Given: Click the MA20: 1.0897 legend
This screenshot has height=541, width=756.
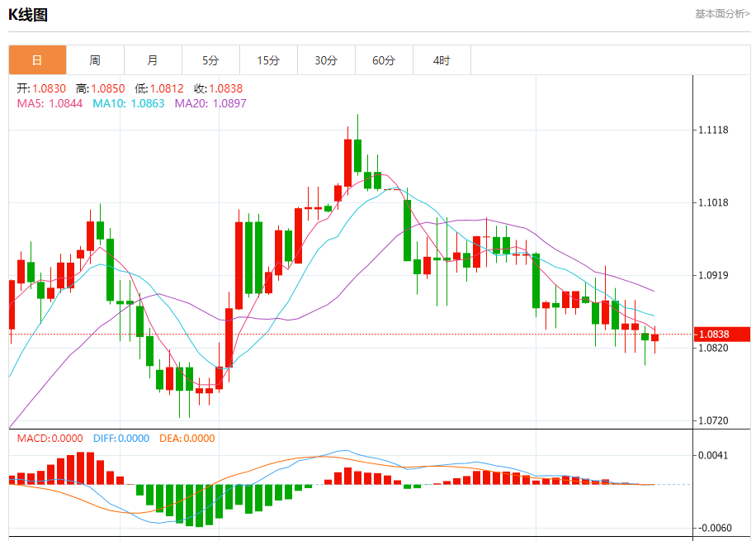Looking at the screenshot, I should [210, 103].
